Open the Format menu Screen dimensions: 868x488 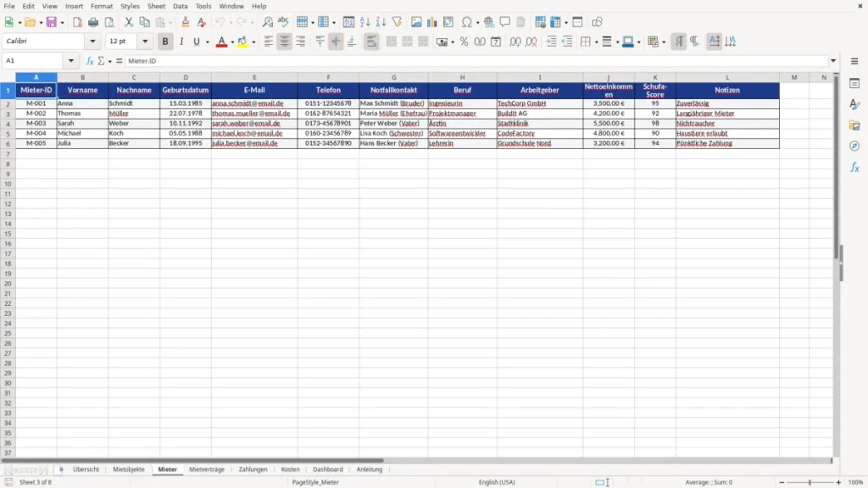(x=102, y=6)
